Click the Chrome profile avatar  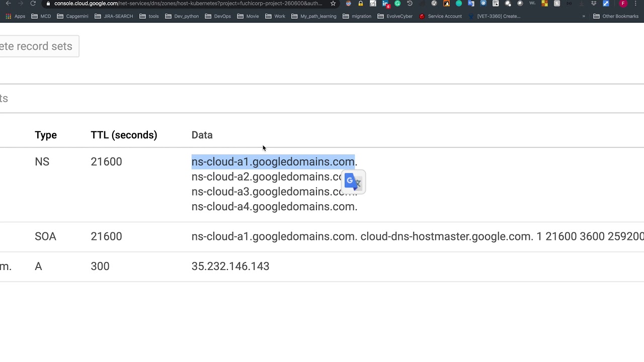pyautogui.click(x=623, y=4)
